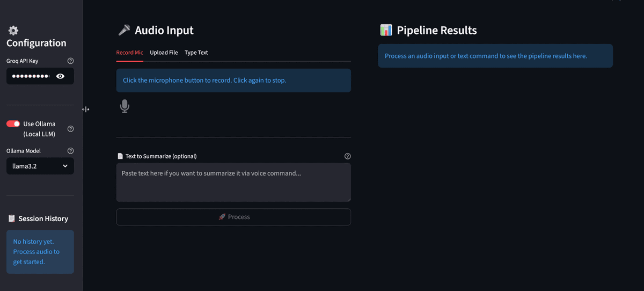This screenshot has width=644, height=291.
Task: Click the Audio Input heading
Action: click(x=164, y=30)
